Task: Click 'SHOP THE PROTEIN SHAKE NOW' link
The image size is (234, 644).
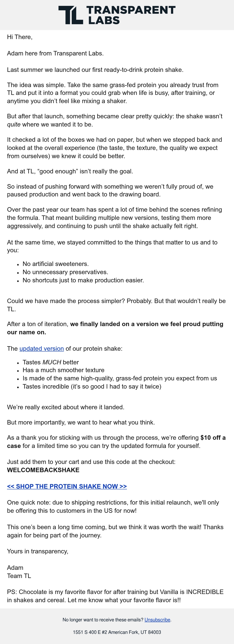Action: tap(67, 486)
